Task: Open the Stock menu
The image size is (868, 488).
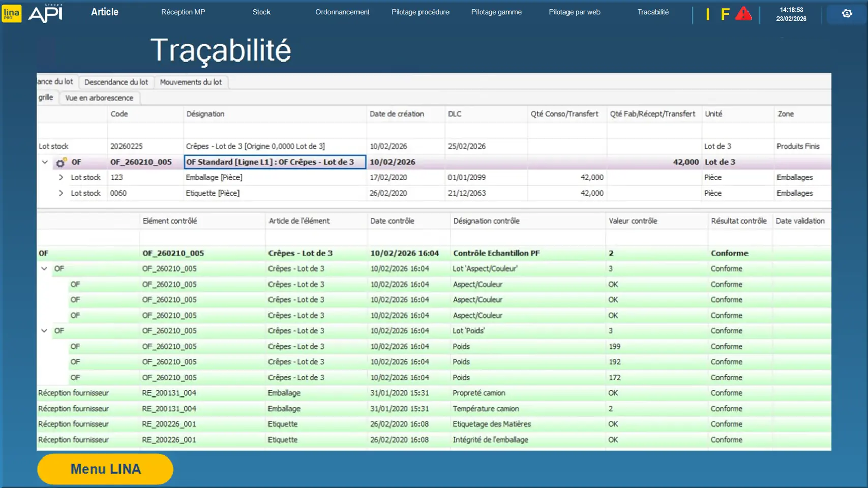Action: click(261, 12)
